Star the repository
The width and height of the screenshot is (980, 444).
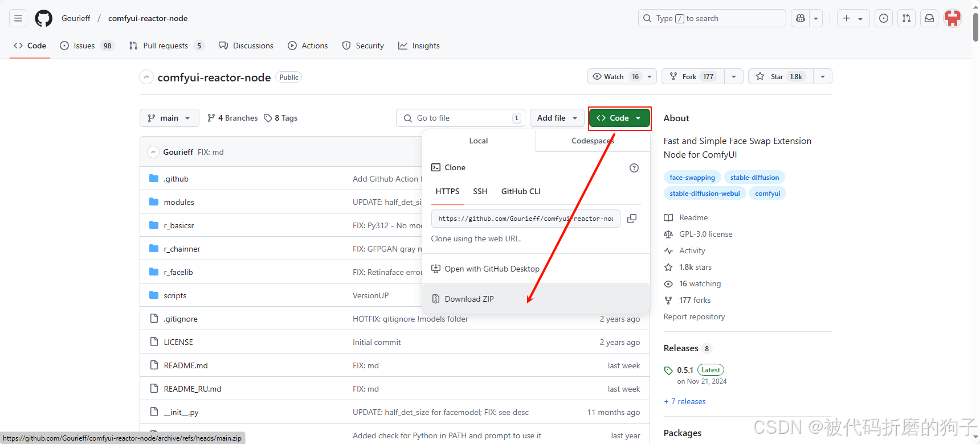click(x=780, y=76)
